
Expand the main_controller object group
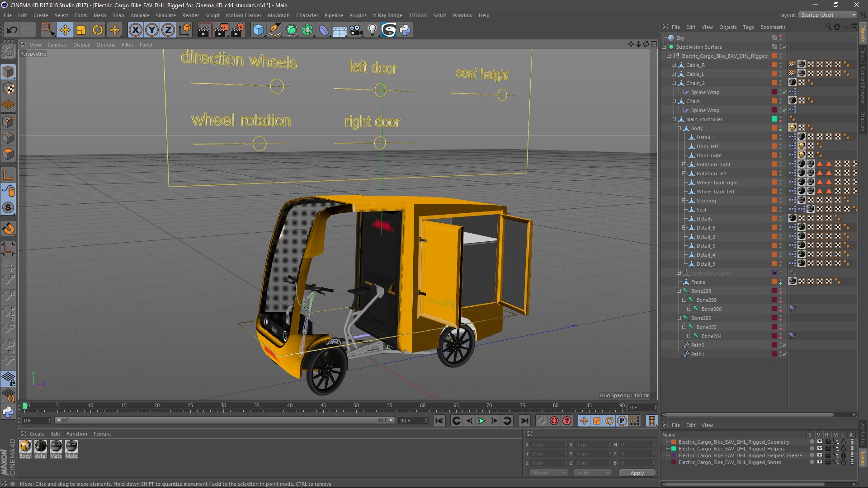(x=674, y=119)
